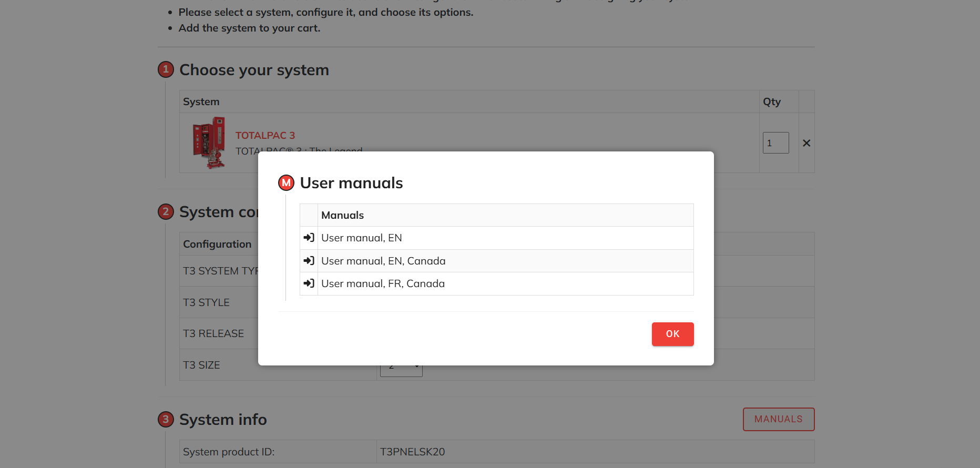Click the System info heading
This screenshot has width=980, height=468.
coord(223,420)
